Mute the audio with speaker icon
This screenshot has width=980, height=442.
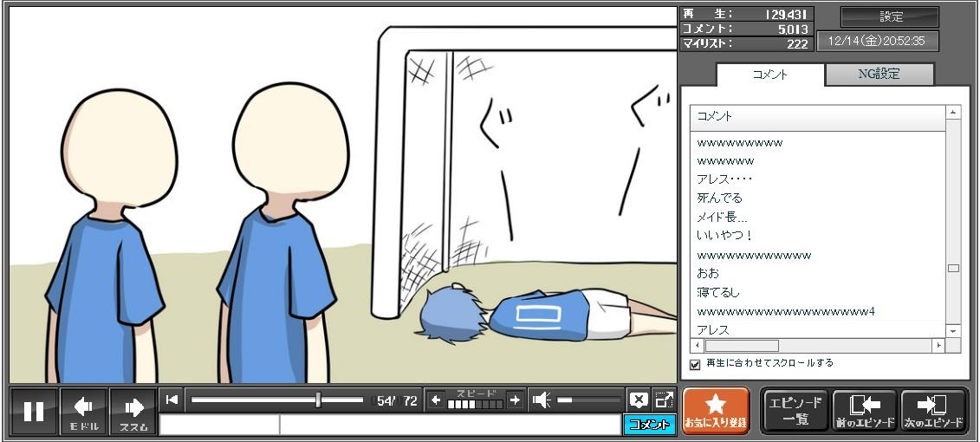pyautogui.click(x=542, y=400)
